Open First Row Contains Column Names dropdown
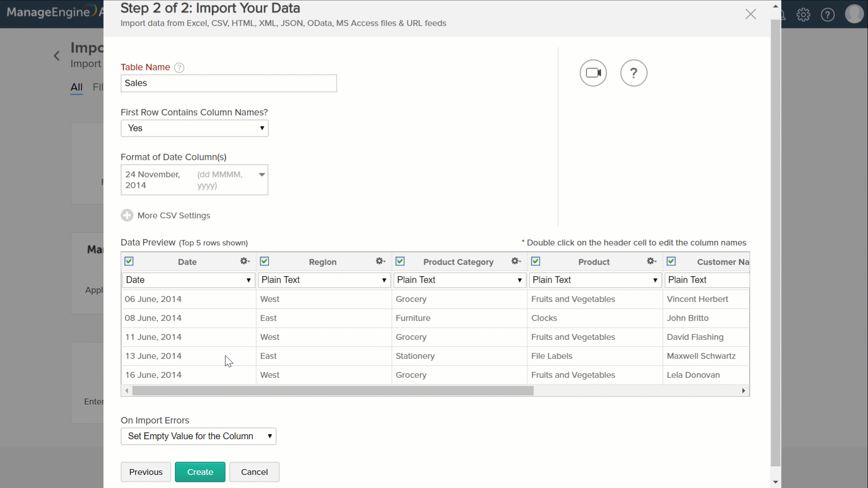Screen dimensions: 868x488 (194, 128)
